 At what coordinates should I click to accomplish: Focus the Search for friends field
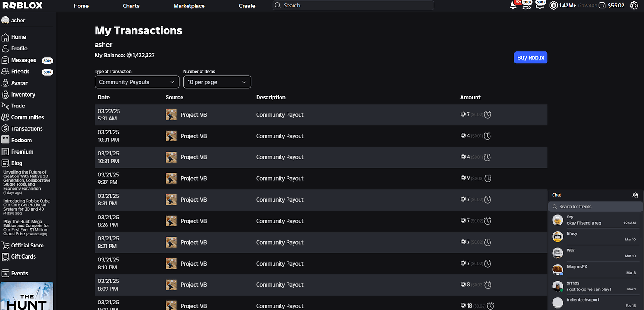point(595,207)
